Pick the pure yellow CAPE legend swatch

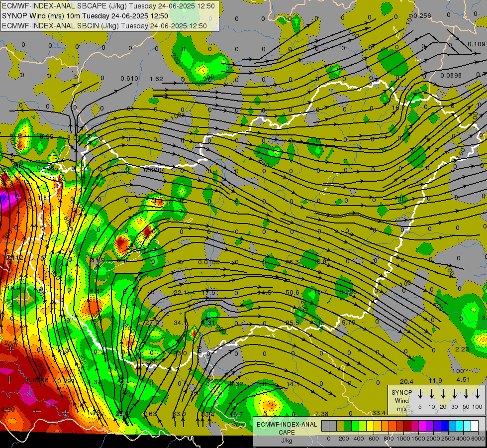click(370, 426)
